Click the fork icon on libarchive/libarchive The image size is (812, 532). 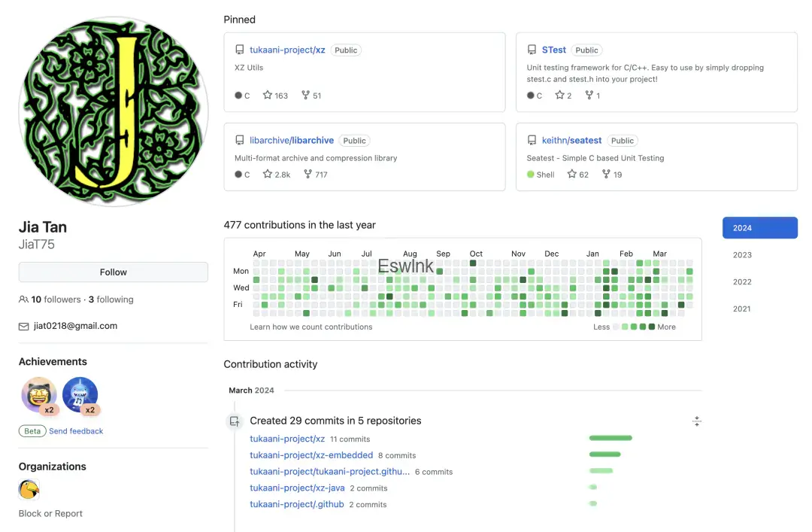(x=307, y=175)
